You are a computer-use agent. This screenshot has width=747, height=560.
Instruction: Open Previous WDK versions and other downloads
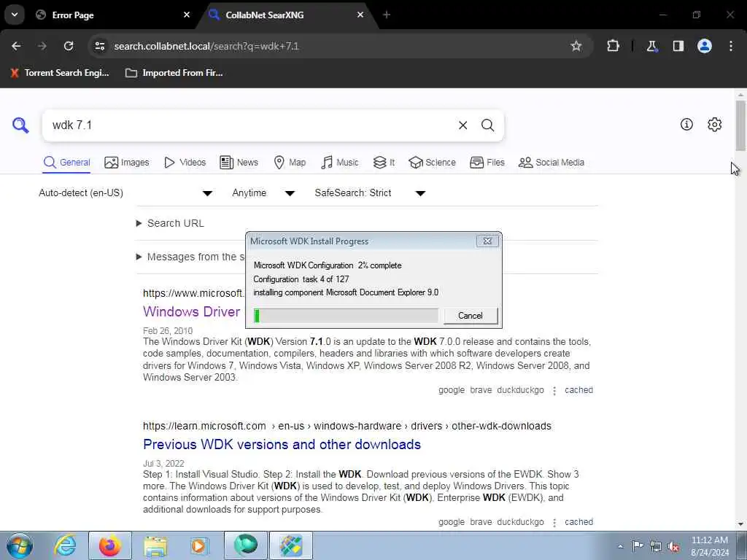click(x=282, y=444)
